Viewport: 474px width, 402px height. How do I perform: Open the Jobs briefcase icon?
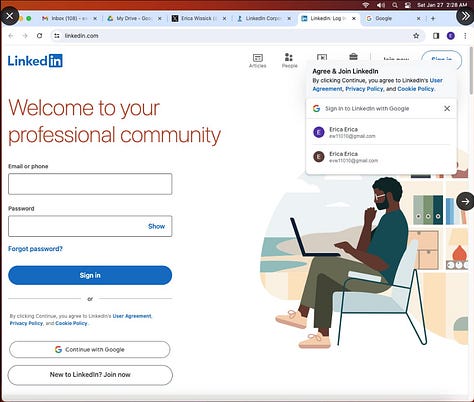pyautogui.click(x=353, y=56)
